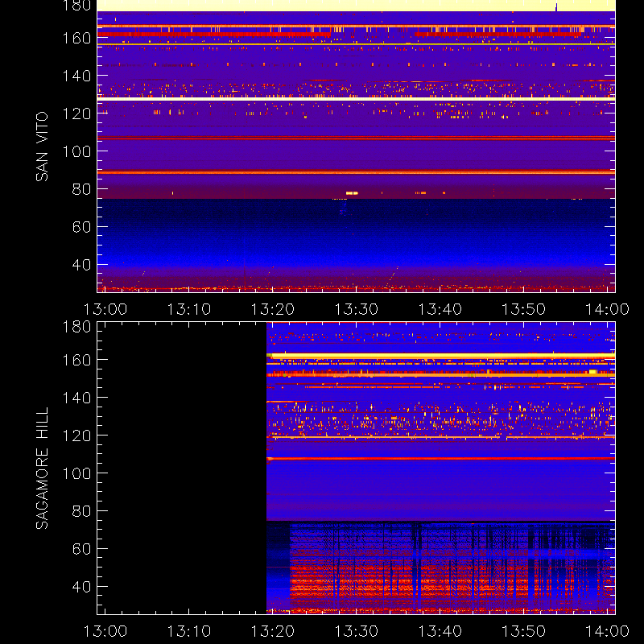
Task: Click the 40 label on San Vito axis
Action: click(81, 265)
